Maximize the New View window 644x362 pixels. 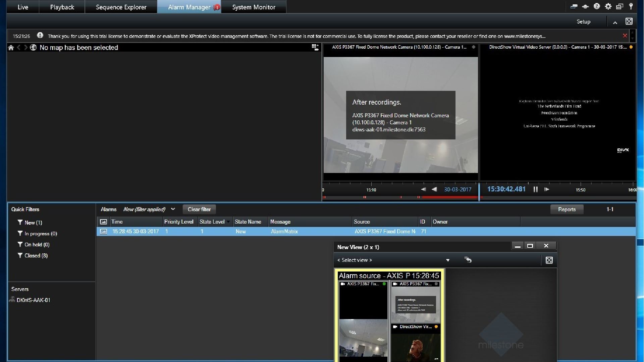[x=530, y=246]
